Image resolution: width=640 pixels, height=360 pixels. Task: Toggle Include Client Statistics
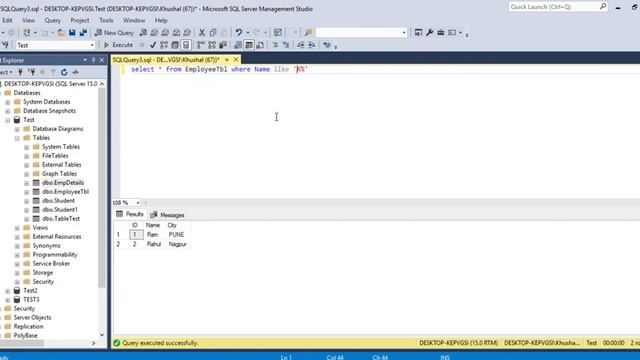click(x=223, y=45)
